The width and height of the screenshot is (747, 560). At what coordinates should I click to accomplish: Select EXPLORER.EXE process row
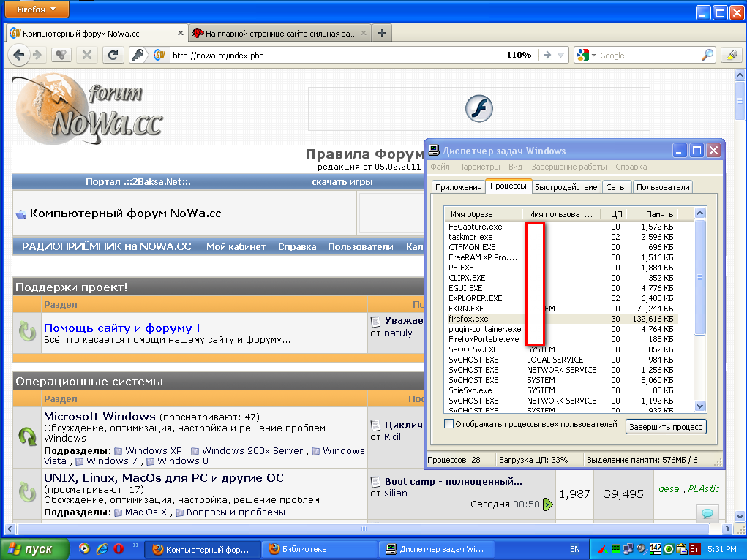(561, 298)
